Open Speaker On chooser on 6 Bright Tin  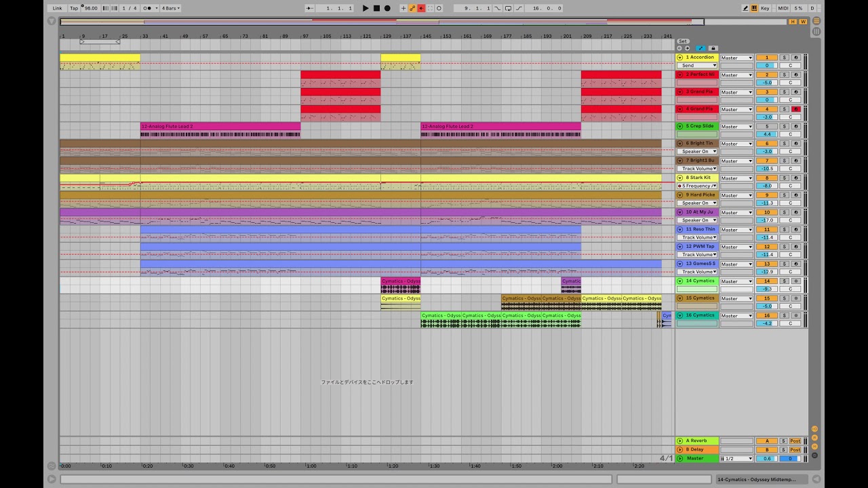(x=696, y=152)
